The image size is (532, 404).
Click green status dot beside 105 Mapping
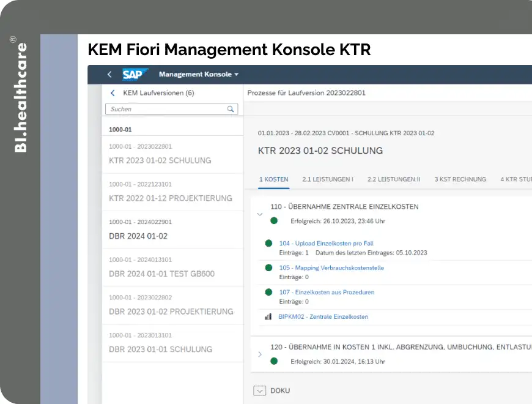pyautogui.click(x=268, y=267)
